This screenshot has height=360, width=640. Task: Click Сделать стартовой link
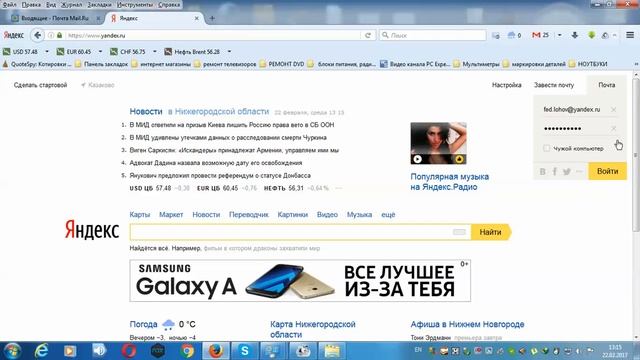[40, 85]
